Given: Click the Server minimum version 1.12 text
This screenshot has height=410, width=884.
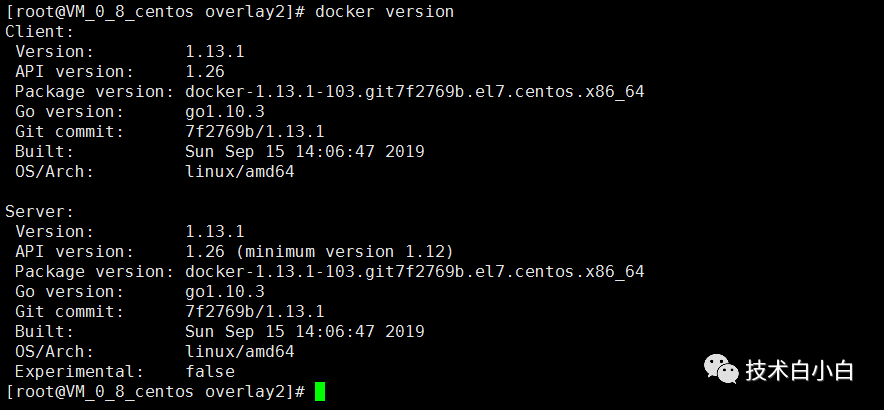Looking at the screenshot, I should 349,252.
